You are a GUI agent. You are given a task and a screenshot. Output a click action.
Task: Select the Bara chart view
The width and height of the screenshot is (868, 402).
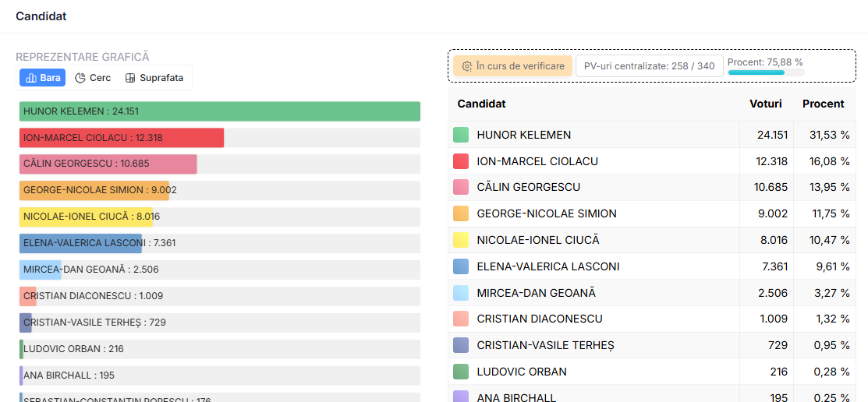click(x=42, y=78)
